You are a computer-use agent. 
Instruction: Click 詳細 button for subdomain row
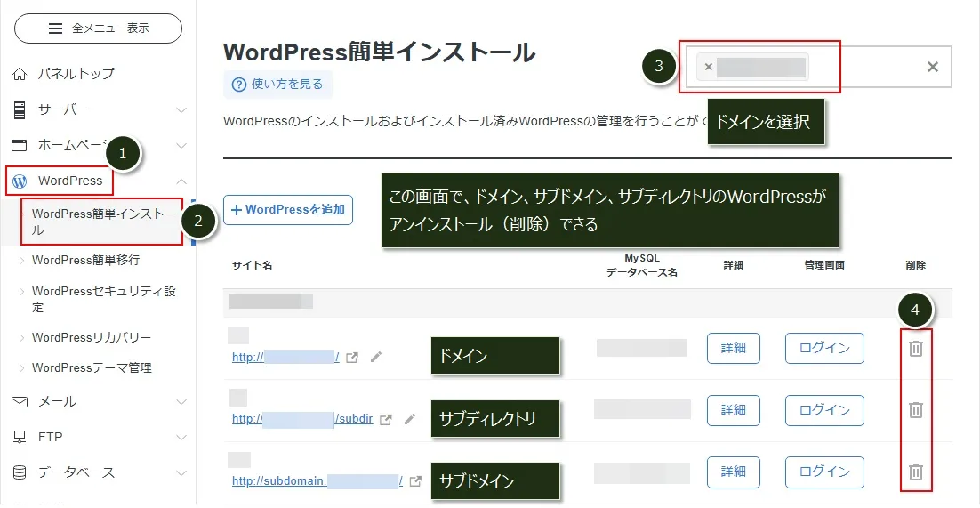point(733,472)
